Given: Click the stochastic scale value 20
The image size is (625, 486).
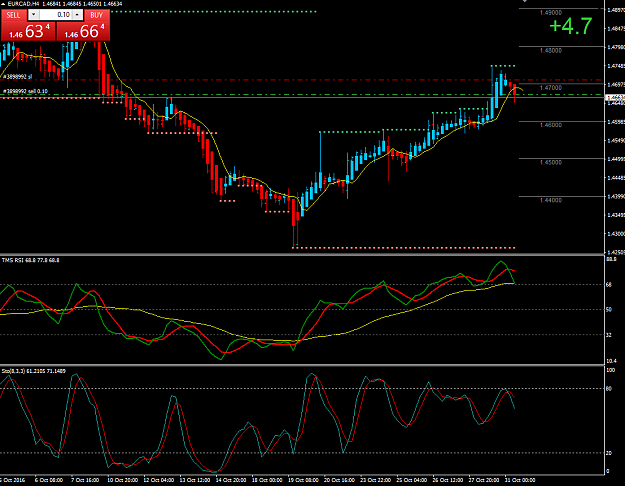Looking at the screenshot, I should [x=609, y=453].
